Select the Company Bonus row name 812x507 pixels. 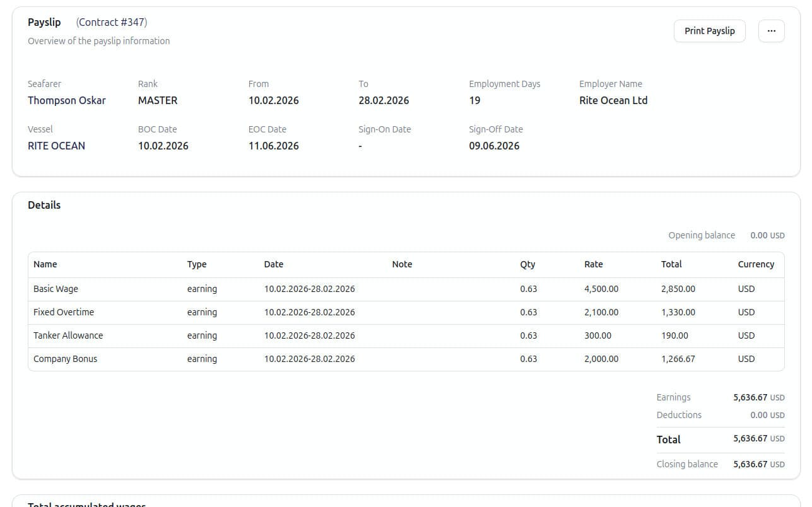[65, 359]
